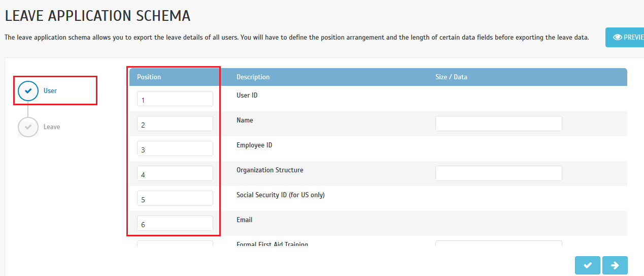
Task: Click the checkmark save button at bottom
Action: tap(588, 265)
